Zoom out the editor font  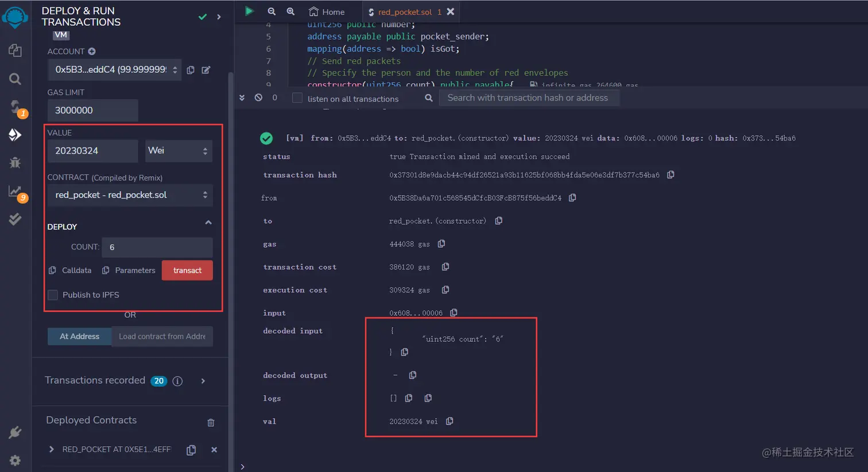click(x=272, y=11)
